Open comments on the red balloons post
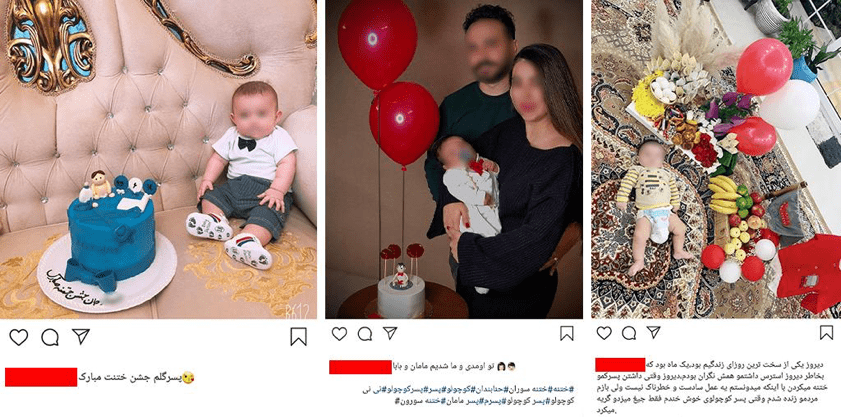The image size is (841, 417). 365,334
